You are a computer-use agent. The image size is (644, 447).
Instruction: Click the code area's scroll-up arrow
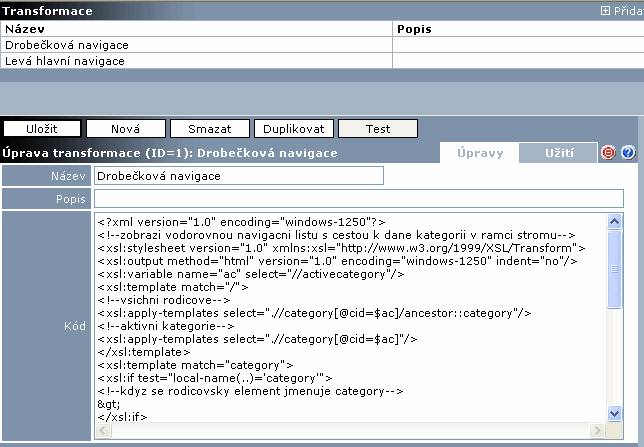615,222
